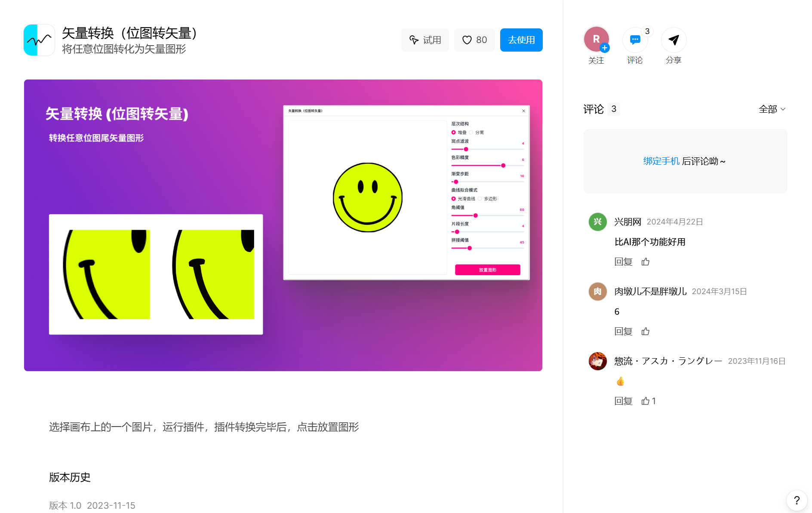The image size is (812, 513).
Task: Click the 渐变步距 slider handle
Action: click(456, 182)
